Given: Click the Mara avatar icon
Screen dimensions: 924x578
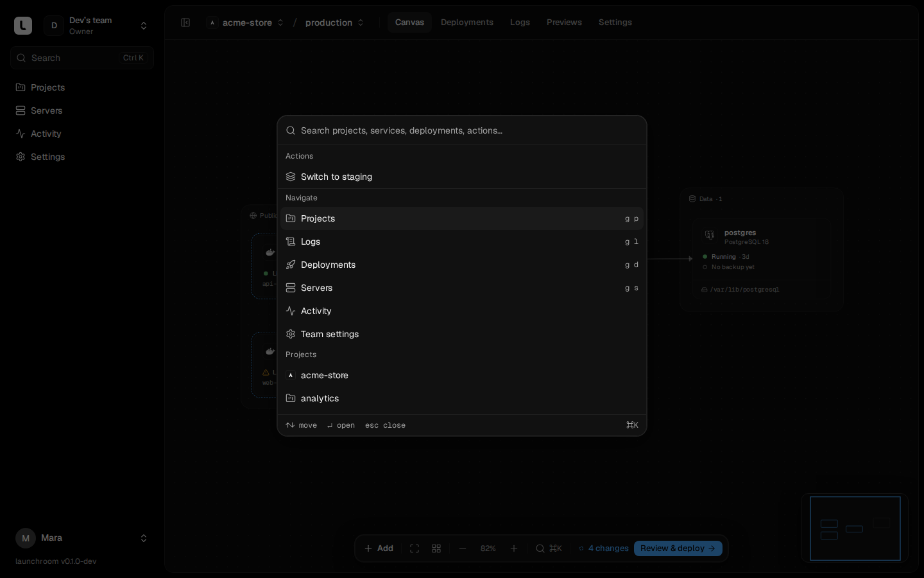Looking at the screenshot, I should tap(26, 538).
